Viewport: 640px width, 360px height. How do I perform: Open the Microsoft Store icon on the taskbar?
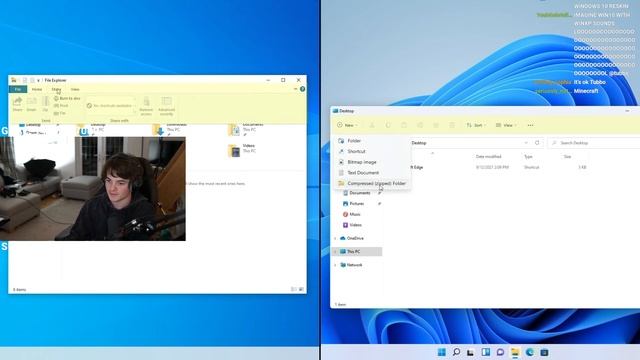pos(544,352)
